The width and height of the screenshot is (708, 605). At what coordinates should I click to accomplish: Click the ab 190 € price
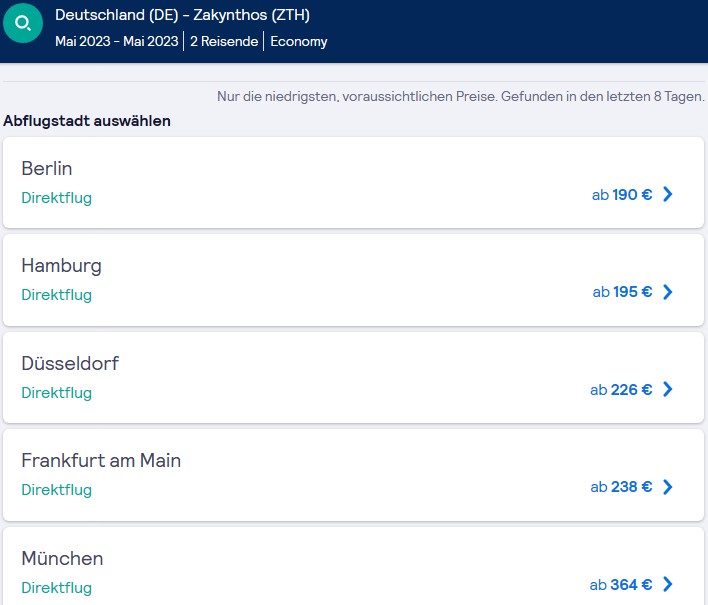(x=622, y=195)
